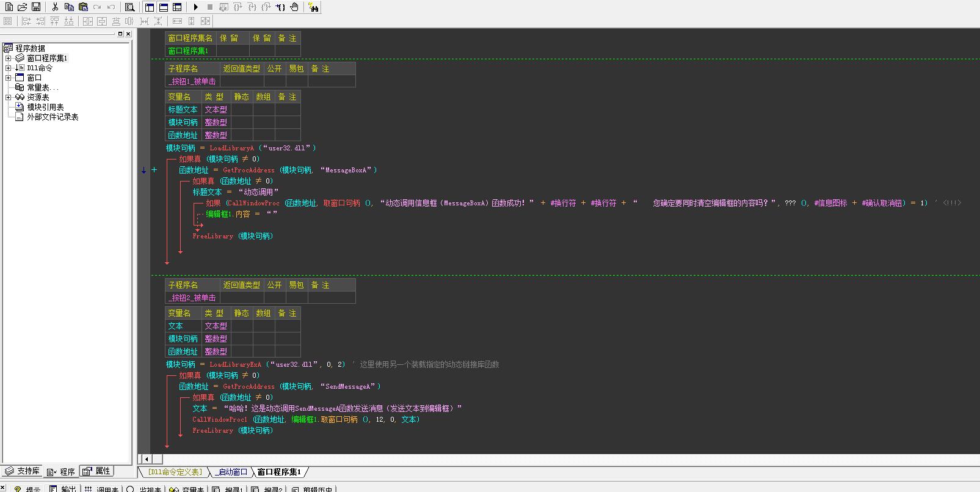Screen dimensions: 980x492
Task: Click the horizontal scrollbar left arrow
Action: coord(147,458)
